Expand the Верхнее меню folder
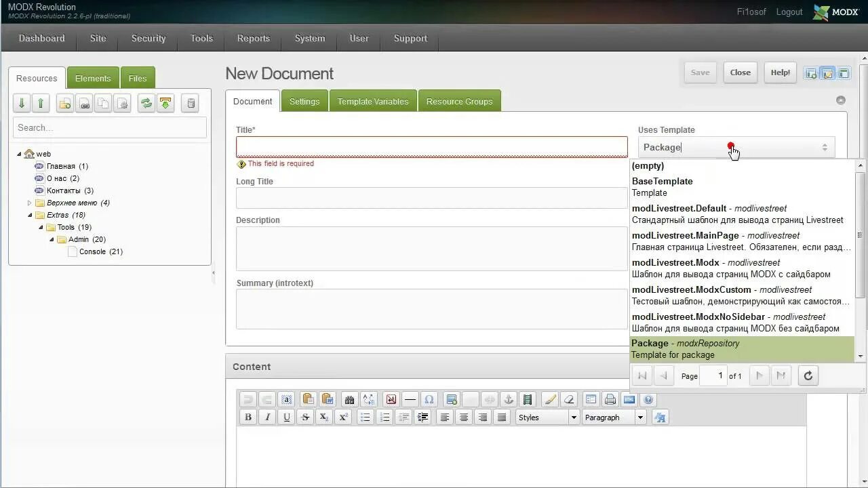868x488 pixels. [x=29, y=203]
